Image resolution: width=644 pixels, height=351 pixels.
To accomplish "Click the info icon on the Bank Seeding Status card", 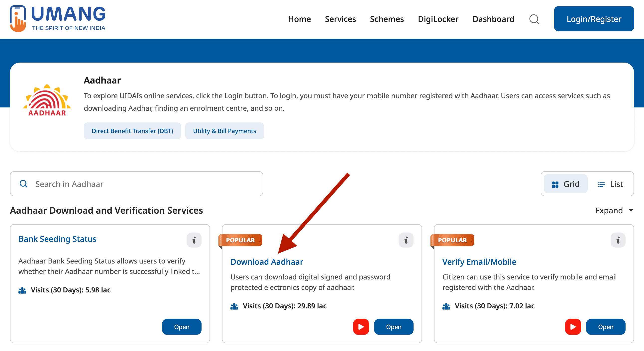I will point(194,240).
